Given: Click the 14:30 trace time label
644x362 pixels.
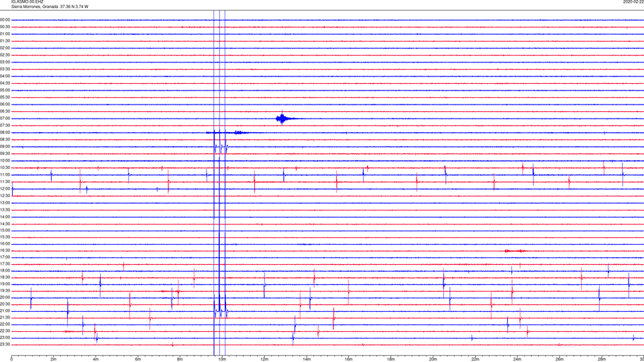Looking at the screenshot, I should click(5, 224).
